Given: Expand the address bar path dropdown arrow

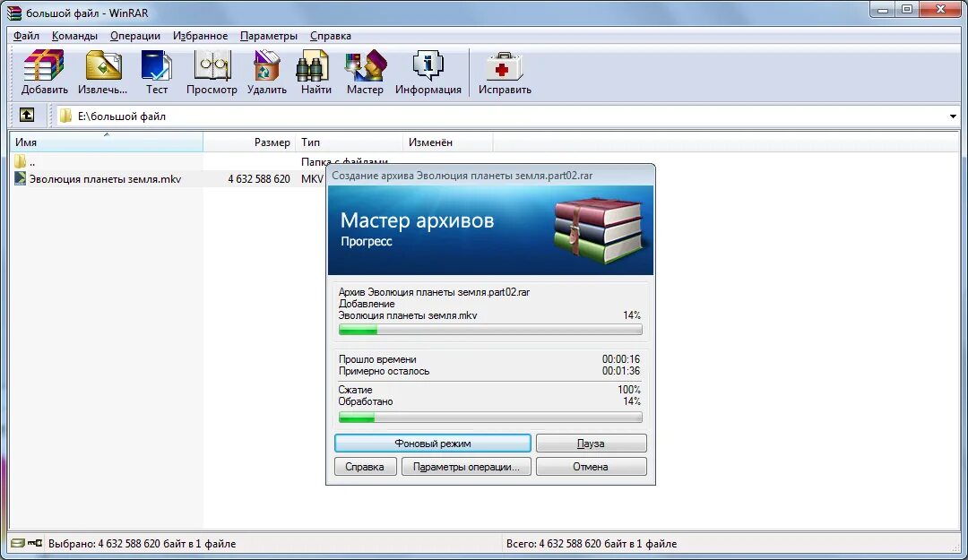Looking at the screenshot, I should (953, 116).
